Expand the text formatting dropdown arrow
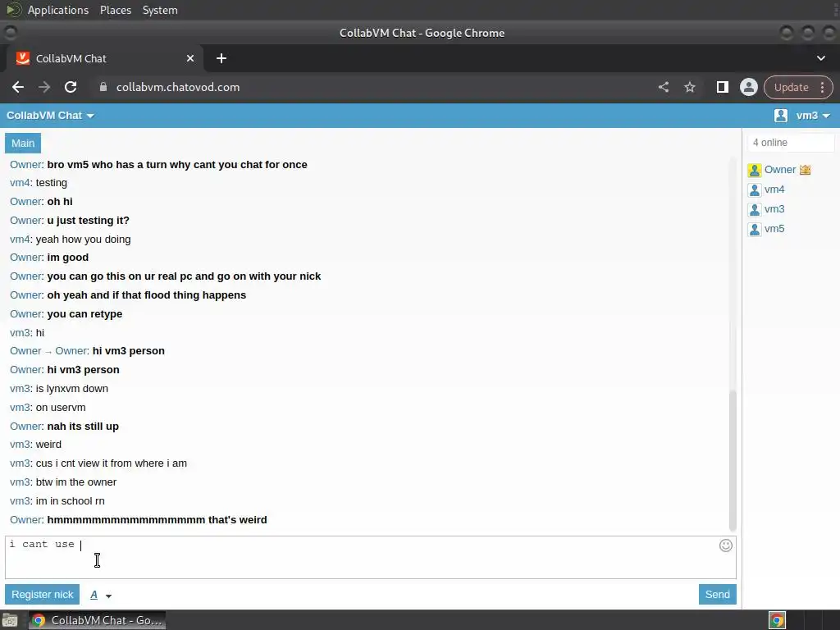The image size is (840, 630). pyautogui.click(x=108, y=596)
